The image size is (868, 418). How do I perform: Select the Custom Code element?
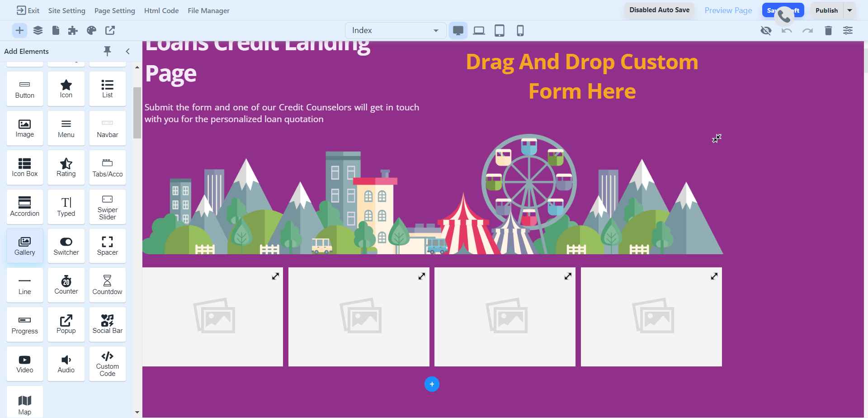(107, 363)
